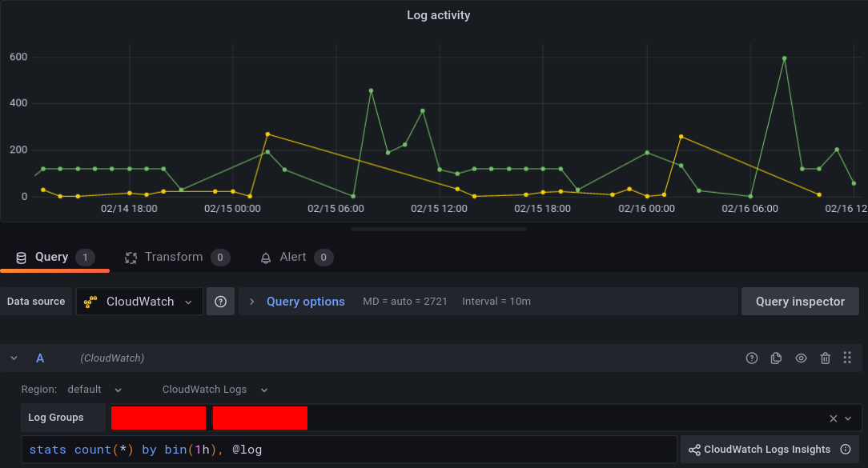Click the query A help icon
Screen dimensions: 868x468
[x=752, y=358]
